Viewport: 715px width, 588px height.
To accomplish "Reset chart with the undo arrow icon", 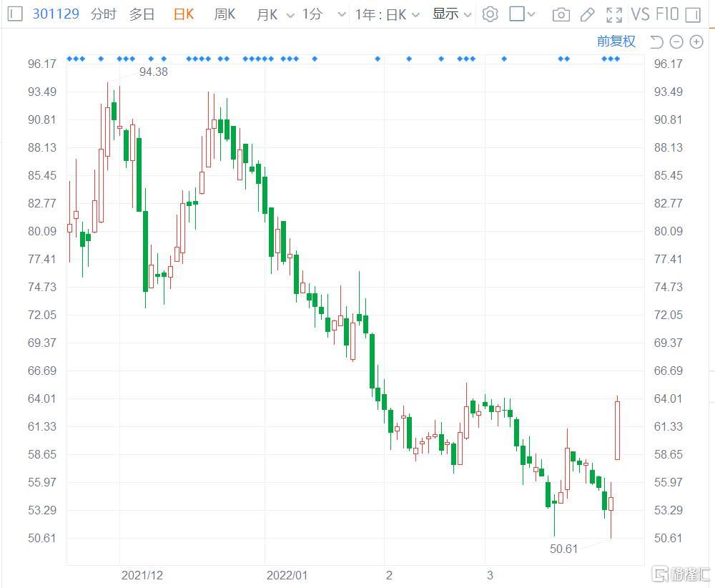I will click(x=656, y=42).
